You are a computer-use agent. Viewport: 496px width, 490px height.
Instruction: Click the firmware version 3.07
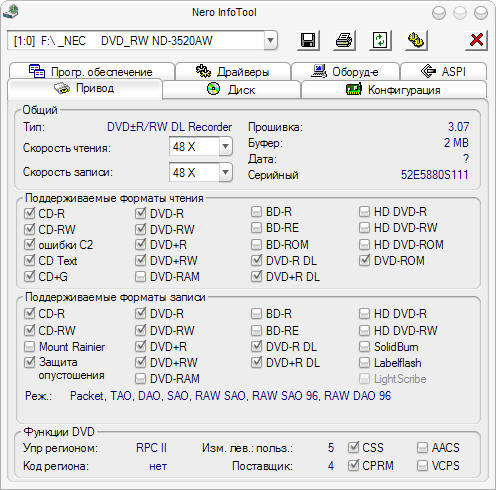click(x=458, y=127)
